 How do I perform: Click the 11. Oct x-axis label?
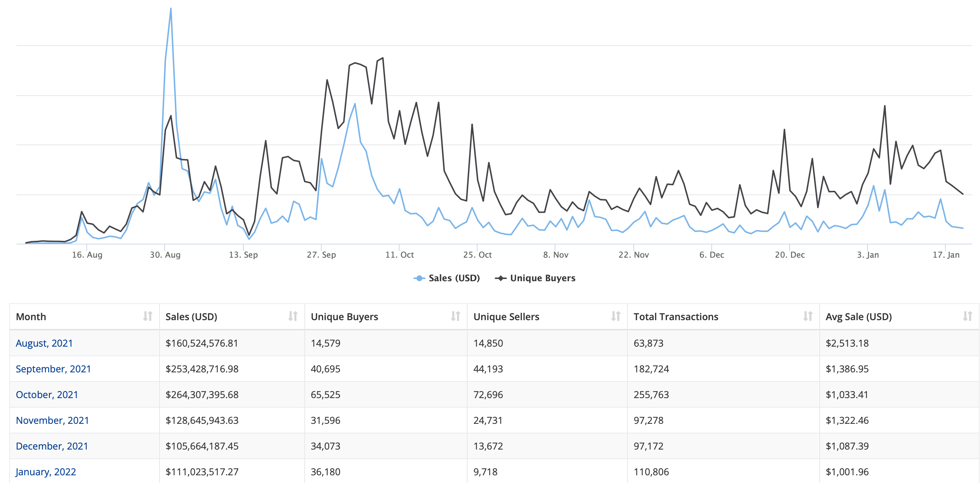[x=400, y=255]
